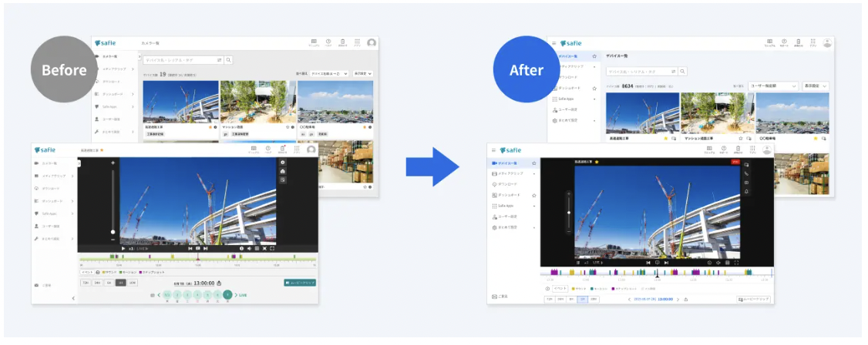Open sort order dropdown in Before camera list

point(329,73)
